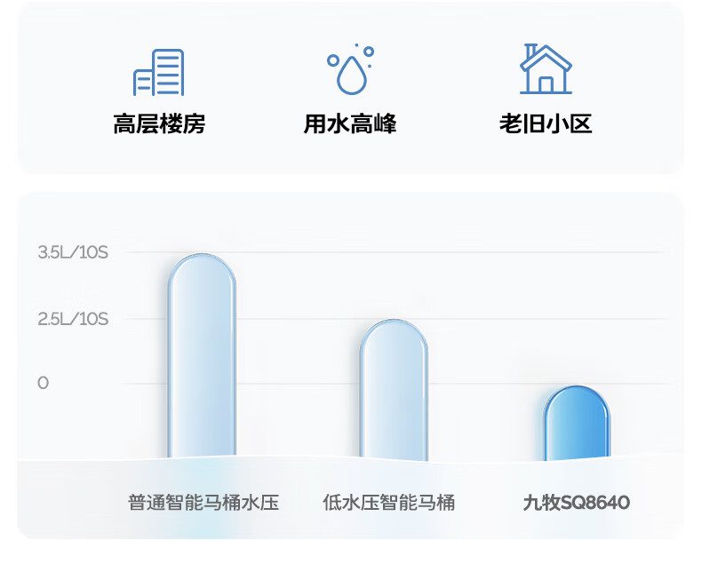
Task: Click the 九牧SQ8640 caption
Action: (x=577, y=503)
